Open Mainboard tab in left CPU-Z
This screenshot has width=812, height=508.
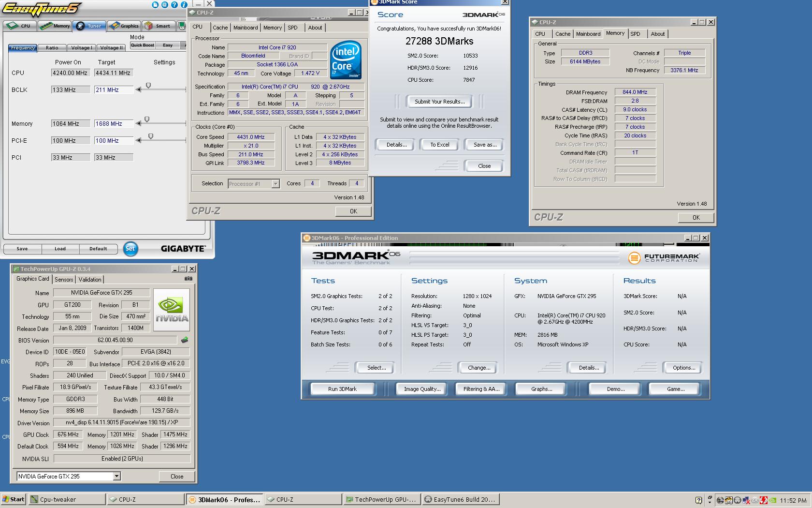(x=246, y=28)
